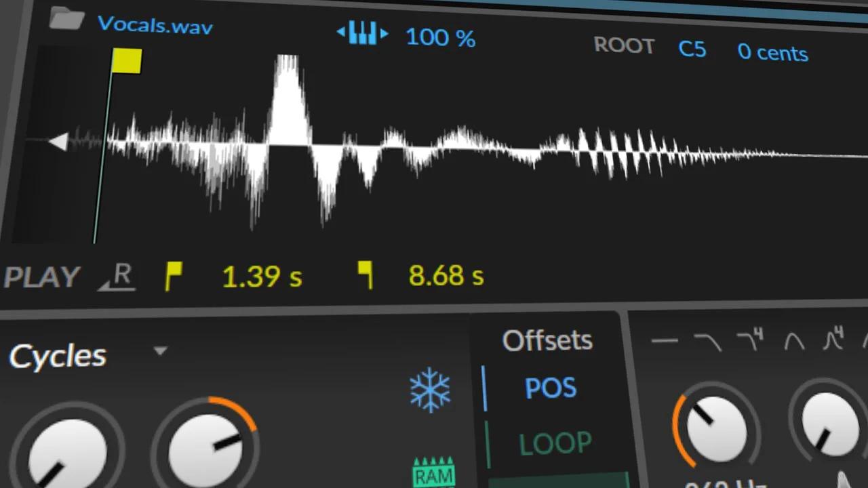Click the Offsets heading
This screenshot has width=868, height=488.
click(547, 340)
